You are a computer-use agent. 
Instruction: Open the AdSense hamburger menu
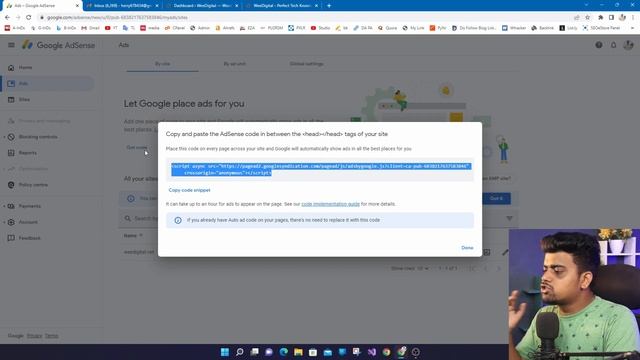click(x=11, y=45)
